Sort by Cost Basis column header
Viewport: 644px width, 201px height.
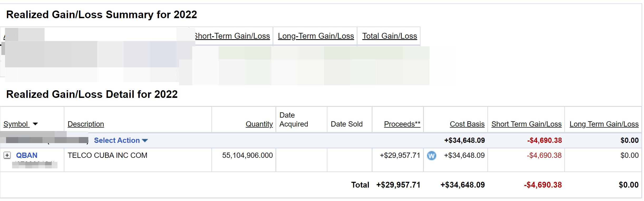pos(467,124)
